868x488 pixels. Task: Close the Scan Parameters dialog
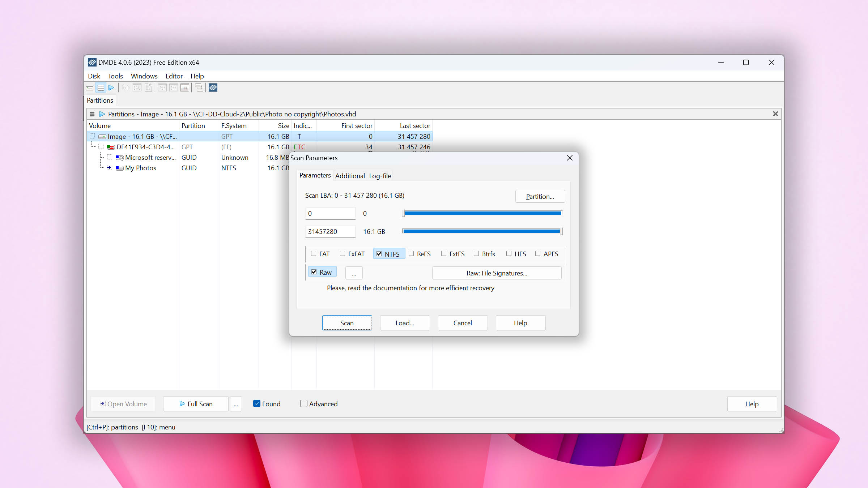point(570,158)
